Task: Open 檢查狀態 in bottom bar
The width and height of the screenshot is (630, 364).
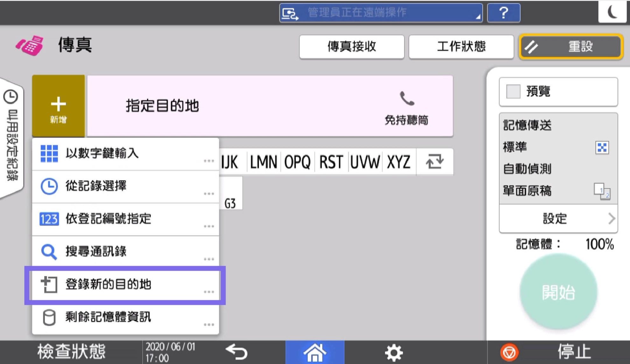Action: tap(71, 352)
